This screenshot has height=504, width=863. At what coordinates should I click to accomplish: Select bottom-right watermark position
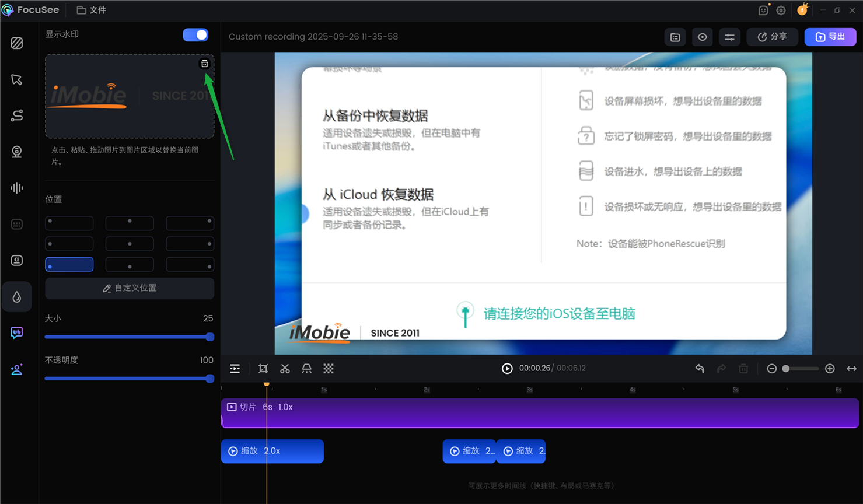pos(190,265)
